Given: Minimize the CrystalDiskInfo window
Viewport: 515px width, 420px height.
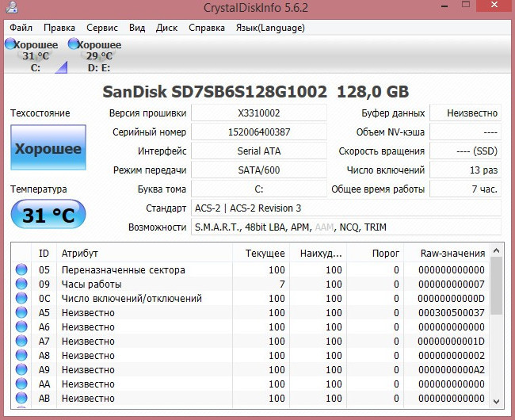Looking at the screenshot, I should point(444,6).
